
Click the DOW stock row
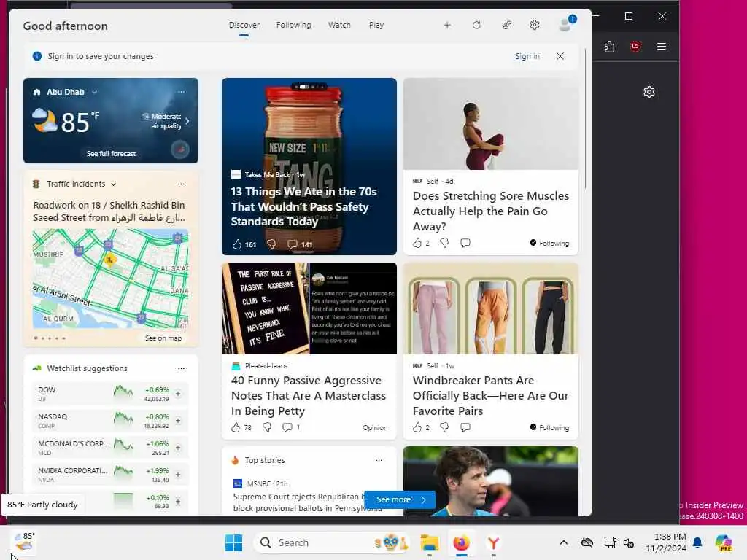point(110,394)
